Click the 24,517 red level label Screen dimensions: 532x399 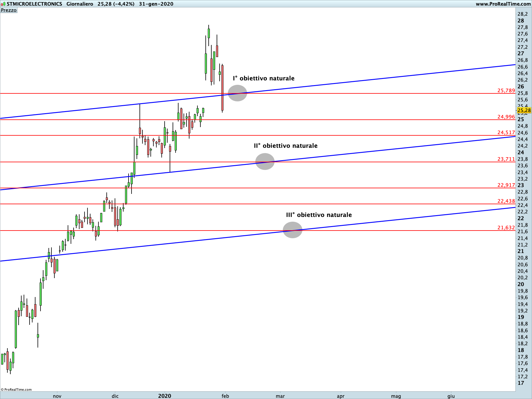pyautogui.click(x=506, y=132)
